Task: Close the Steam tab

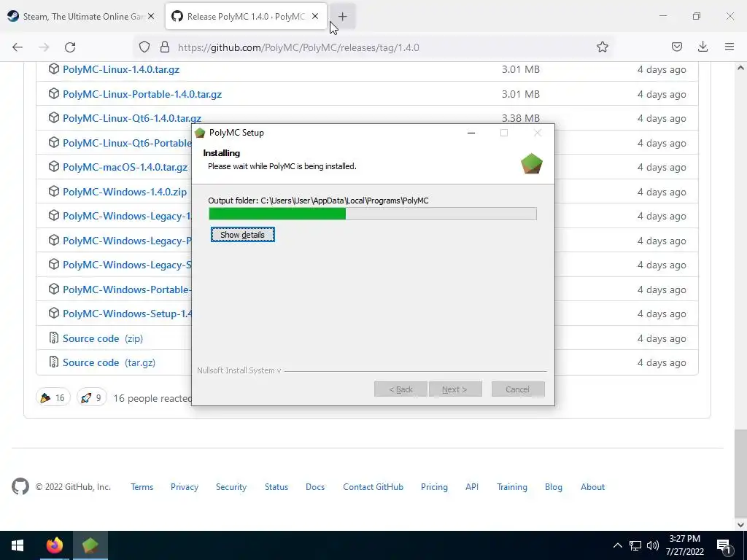Action: tap(151, 16)
